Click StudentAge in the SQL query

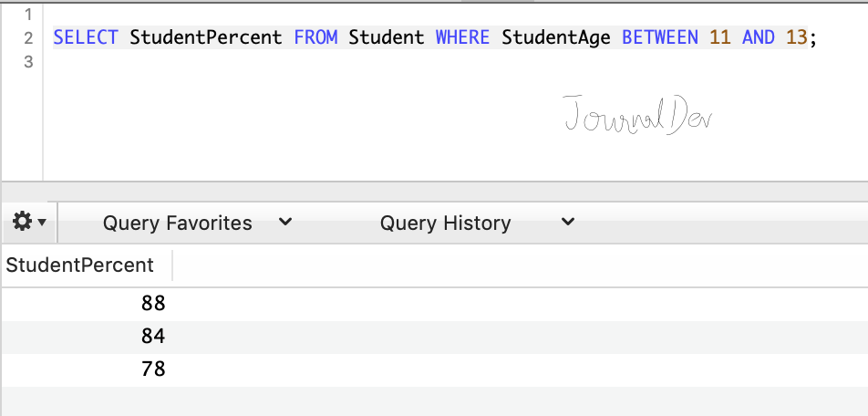pyautogui.click(x=556, y=38)
